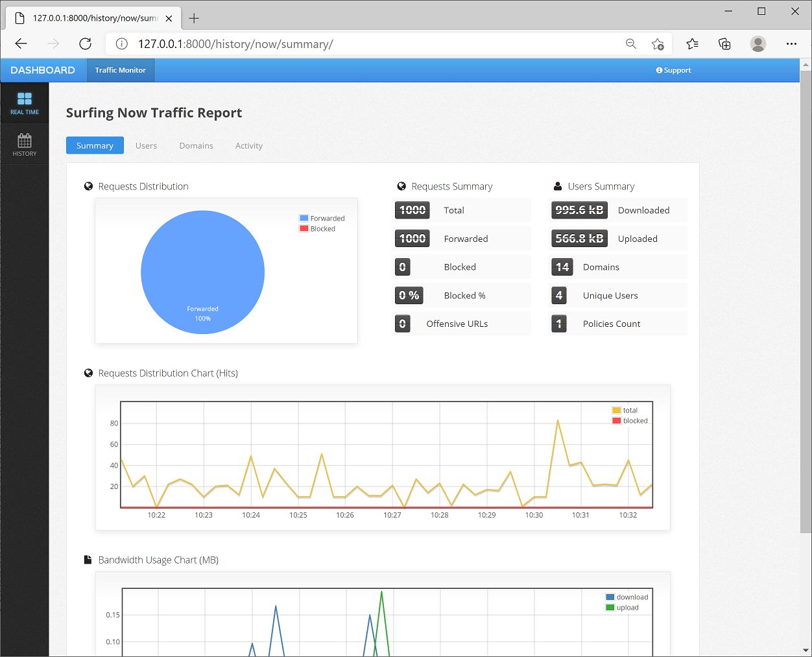Viewport: 812px width, 657px height.
Task: Switch to the Activity tab
Action: coord(249,146)
